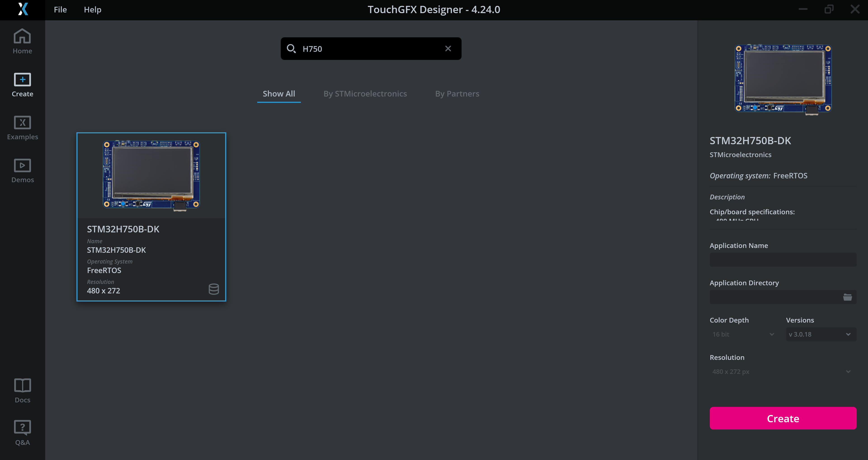The height and width of the screenshot is (460, 868).
Task: Open the Color Depth 16 bit dropdown
Action: pyautogui.click(x=743, y=334)
